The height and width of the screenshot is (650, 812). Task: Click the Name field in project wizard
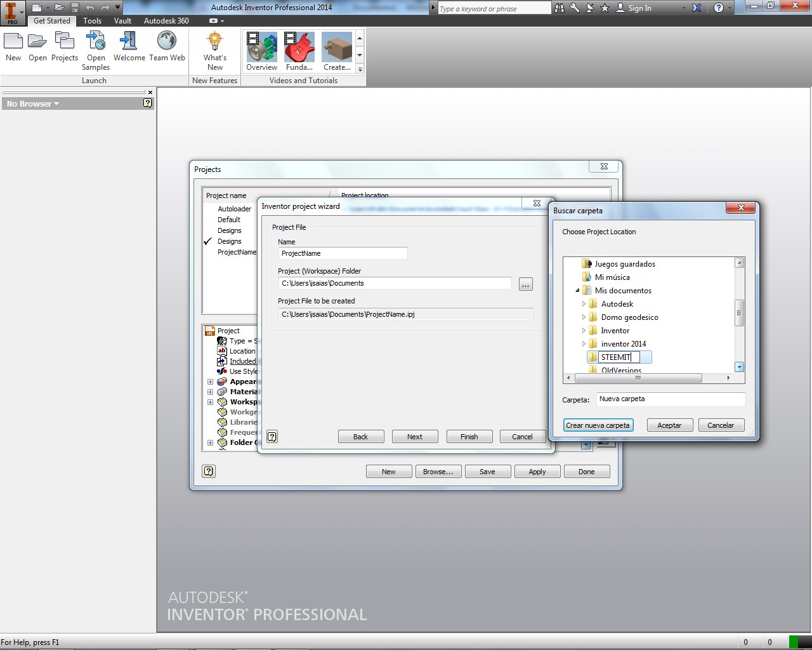pos(343,253)
